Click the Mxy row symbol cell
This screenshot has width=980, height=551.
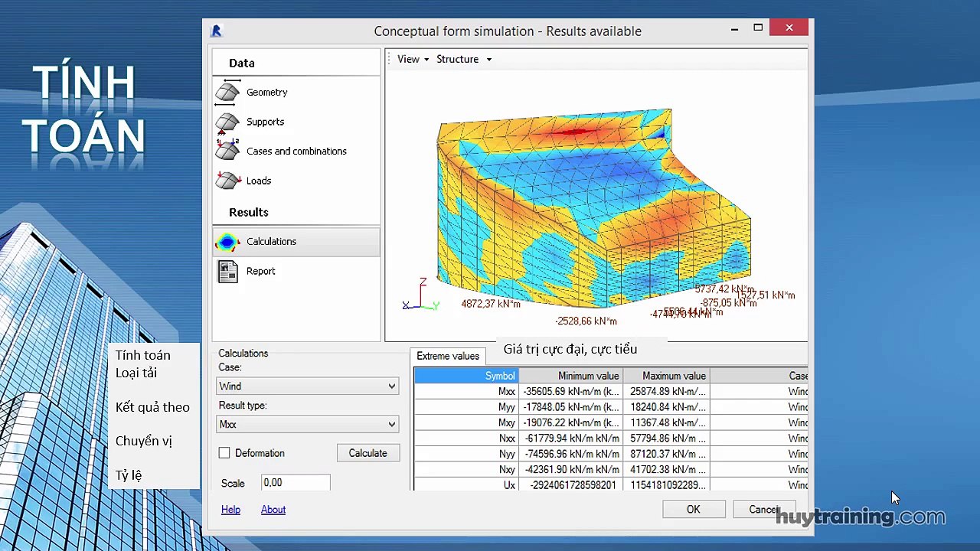pyautogui.click(x=467, y=422)
